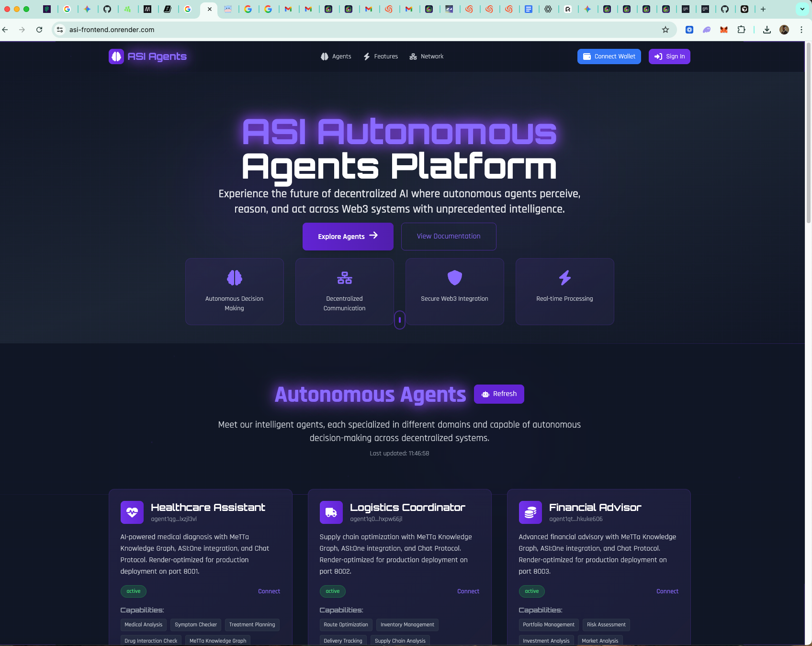Click the active status badge on Healthcare Assistant
812x646 pixels.
(133, 591)
